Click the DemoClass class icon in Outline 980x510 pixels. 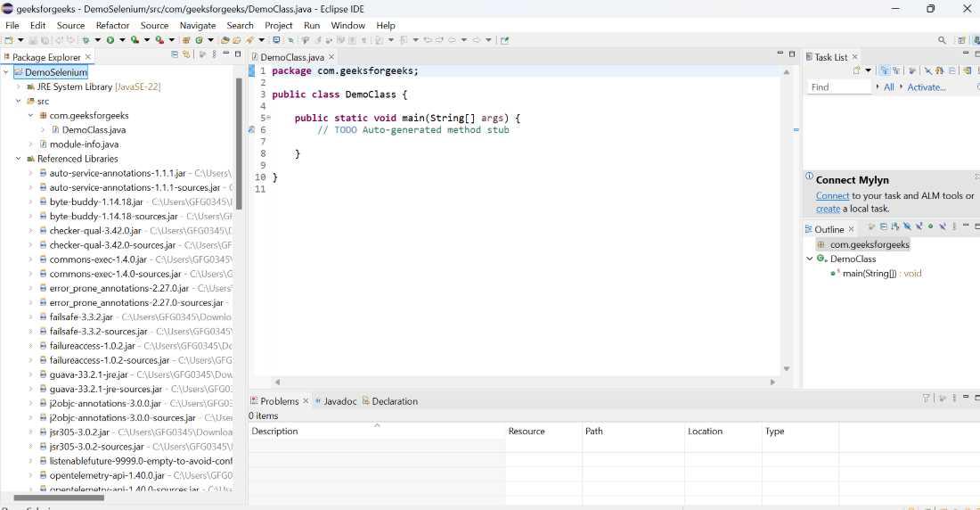tap(822, 259)
